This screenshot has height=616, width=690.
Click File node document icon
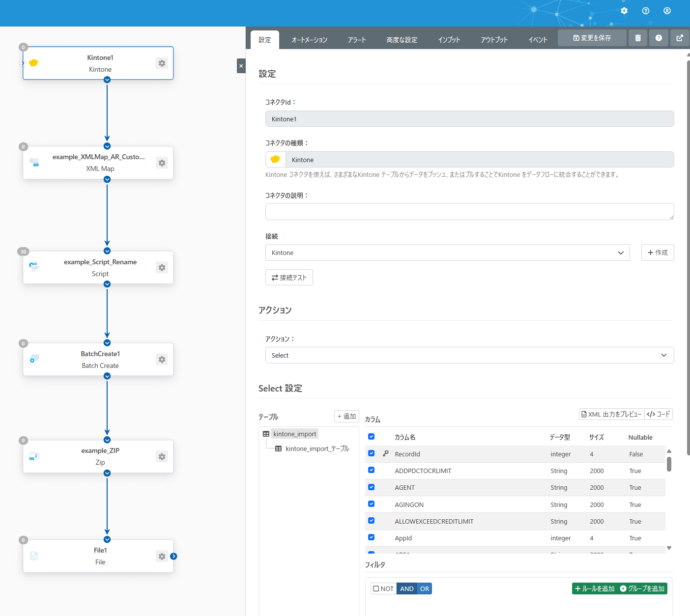click(34, 556)
